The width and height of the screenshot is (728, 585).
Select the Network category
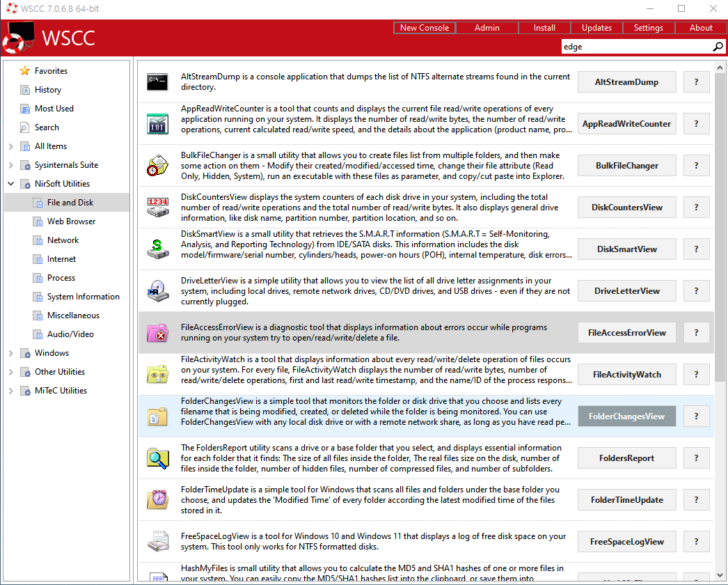pyautogui.click(x=63, y=240)
